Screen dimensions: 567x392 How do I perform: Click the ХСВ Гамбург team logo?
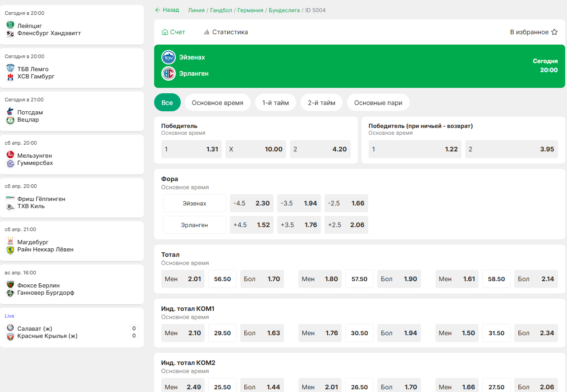(x=10, y=77)
